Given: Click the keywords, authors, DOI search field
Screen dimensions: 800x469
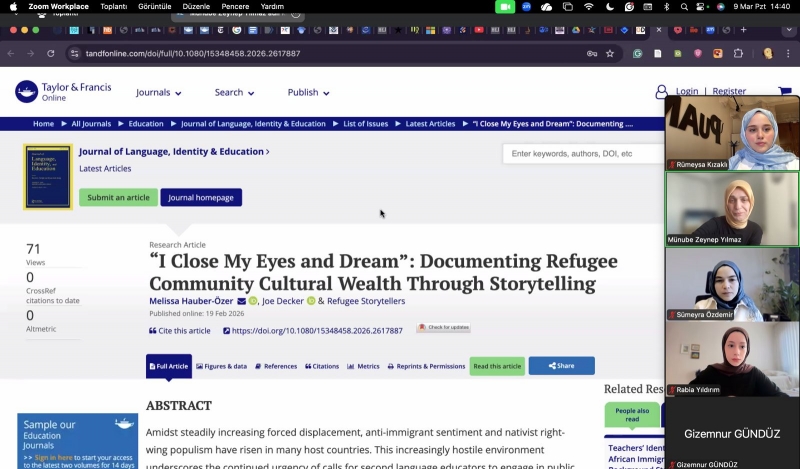Looking at the screenshot, I should pos(580,154).
